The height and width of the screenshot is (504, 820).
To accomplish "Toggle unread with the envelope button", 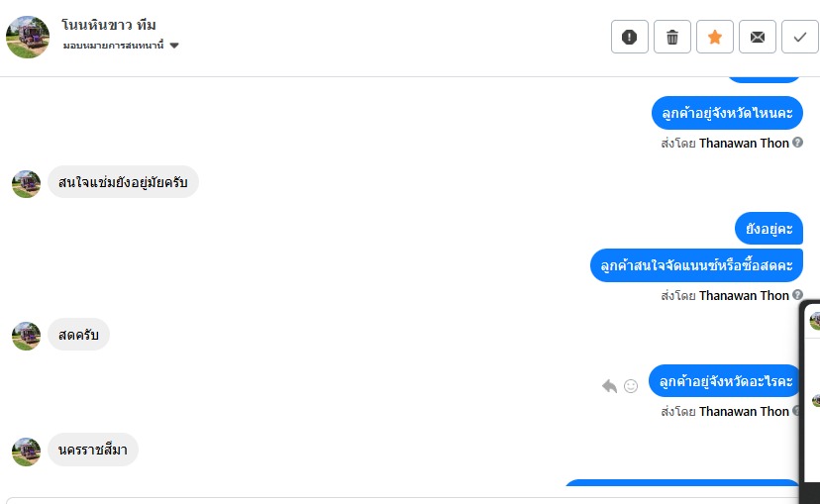I will [x=758, y=38].
